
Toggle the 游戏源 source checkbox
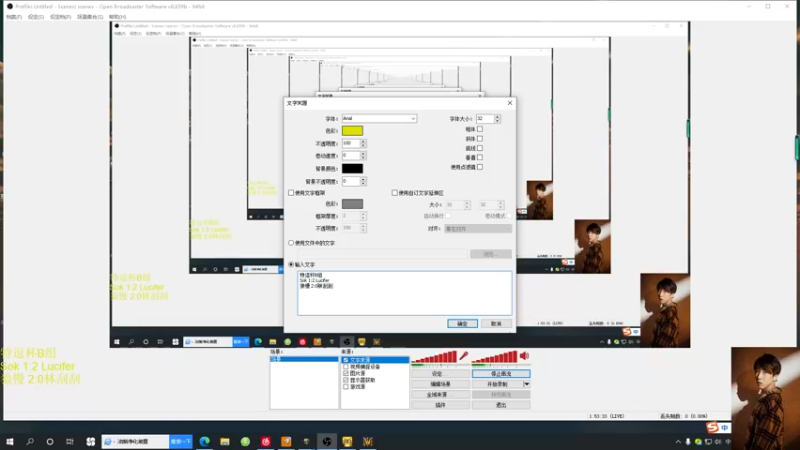coord(346,387)
